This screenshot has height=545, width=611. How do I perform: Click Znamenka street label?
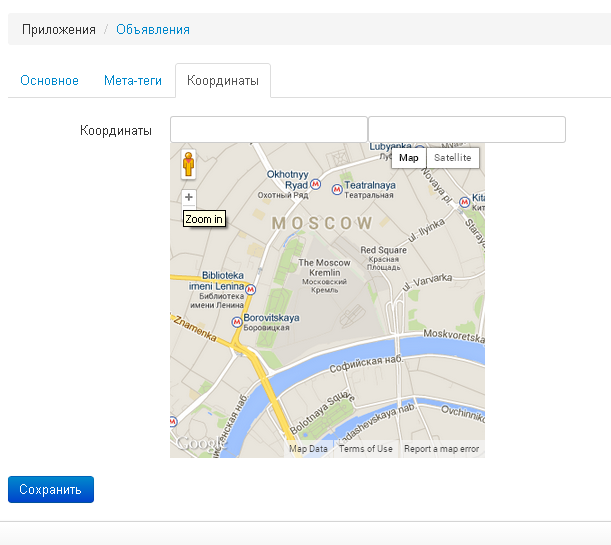194,328
